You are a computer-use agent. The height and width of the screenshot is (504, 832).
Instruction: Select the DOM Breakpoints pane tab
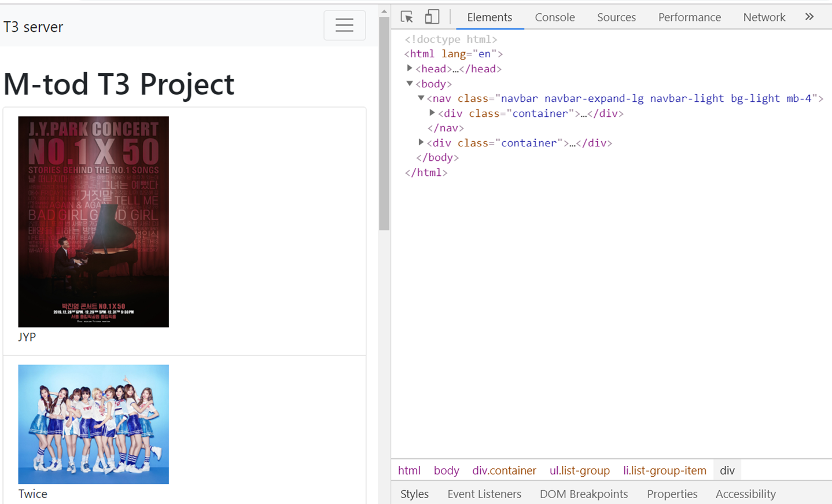click(584, 494)
